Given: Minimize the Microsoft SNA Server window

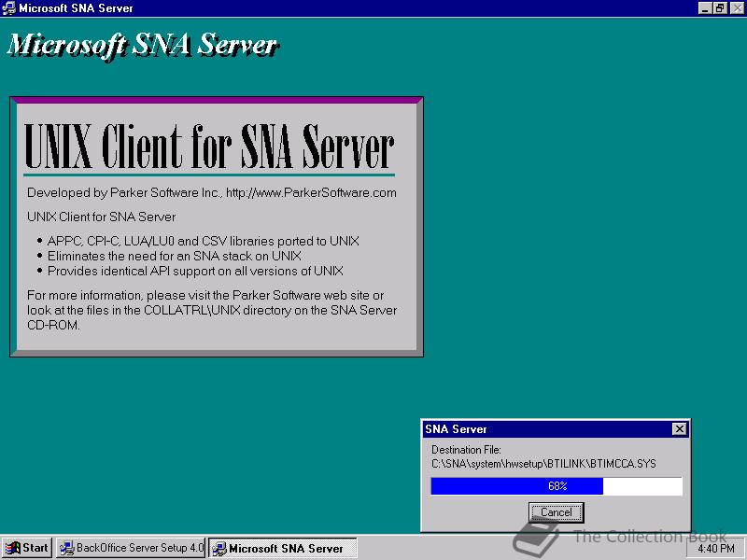Looking at the screenshot, I should [x=705, y=8].
